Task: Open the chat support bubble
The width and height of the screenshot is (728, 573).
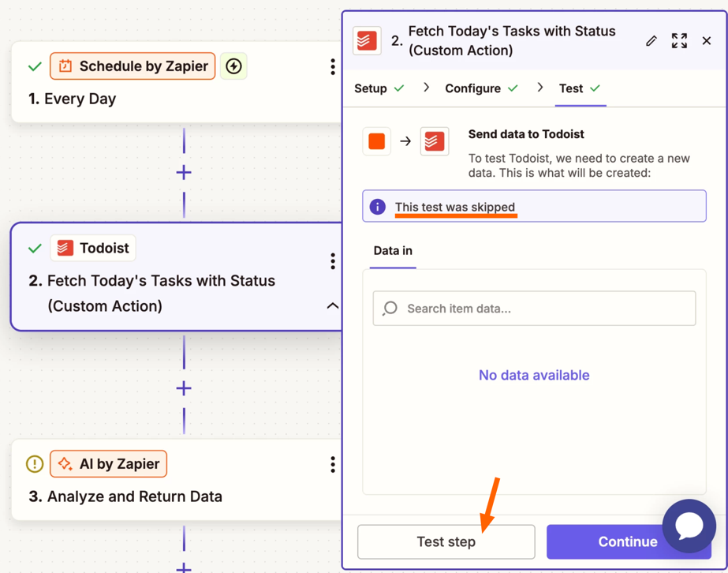Action: pos(689,526)
